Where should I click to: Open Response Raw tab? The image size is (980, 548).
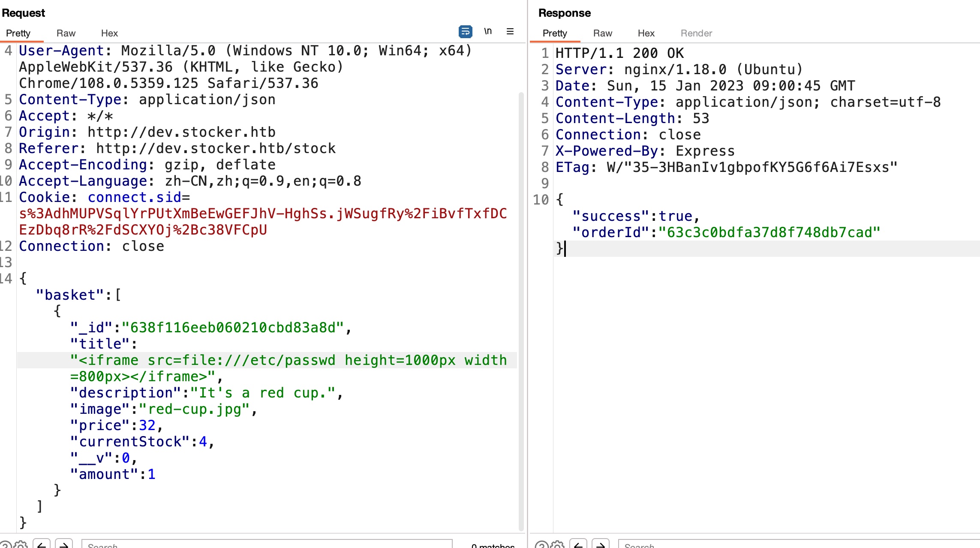pyautogui.click(x=602, y=33)
